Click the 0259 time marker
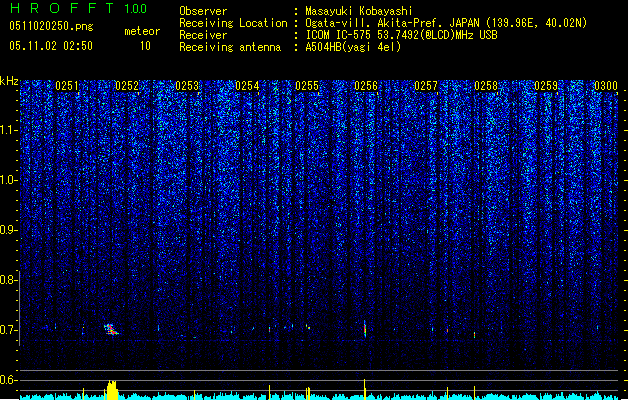Viewport: 629px width, 400px height. [546, 86]
